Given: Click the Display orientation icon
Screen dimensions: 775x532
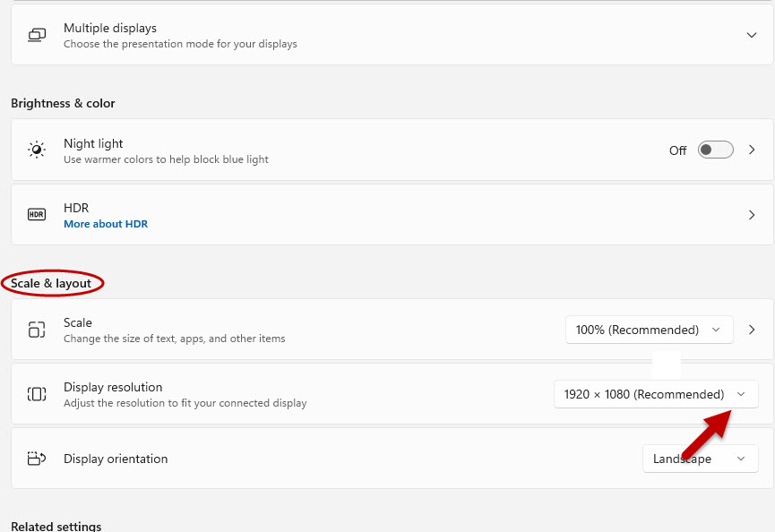Looking at the screenshot, I should click(37, 459).
